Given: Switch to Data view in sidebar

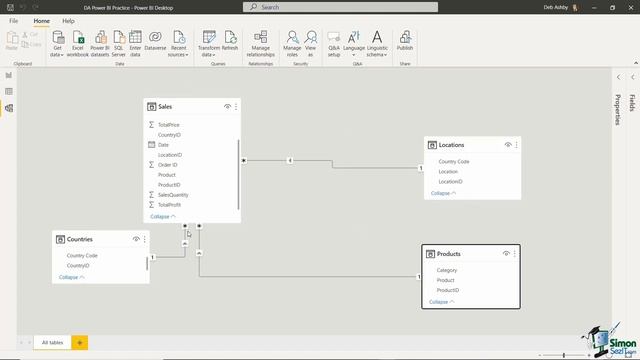Looking at the screenshot, I should (x=9, y=91).
